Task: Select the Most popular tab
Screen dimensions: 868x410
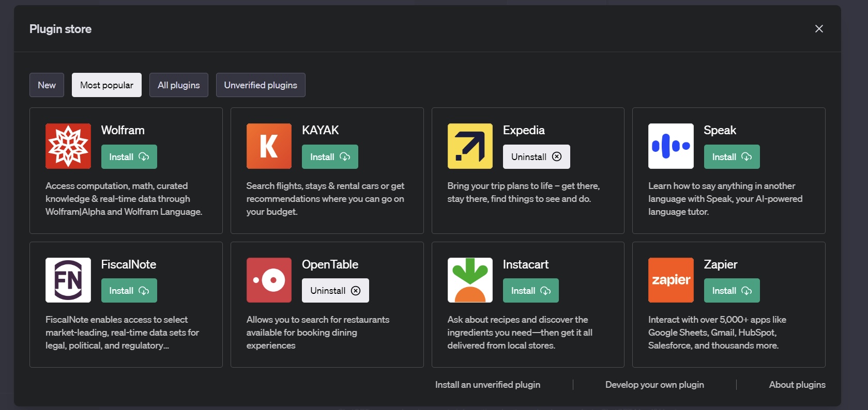Action: 106,85
